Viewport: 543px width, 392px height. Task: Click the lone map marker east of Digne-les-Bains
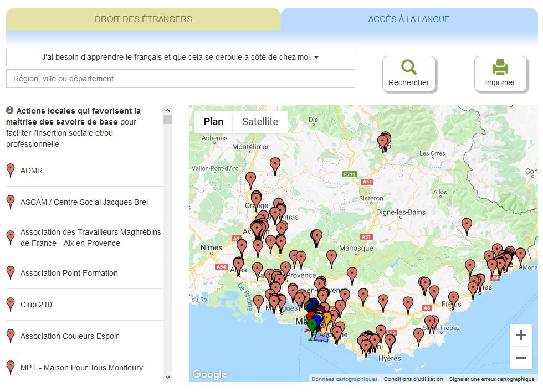(x=467, y=225)
